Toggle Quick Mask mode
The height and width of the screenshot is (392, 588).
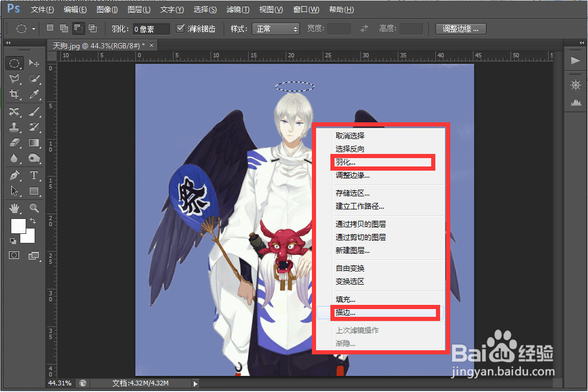point(14,255)
